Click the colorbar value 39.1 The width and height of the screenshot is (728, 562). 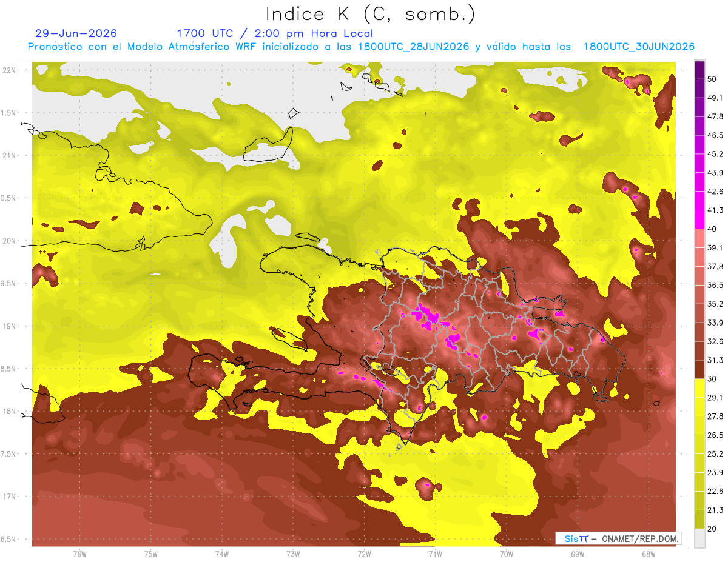tap(715, 247)
